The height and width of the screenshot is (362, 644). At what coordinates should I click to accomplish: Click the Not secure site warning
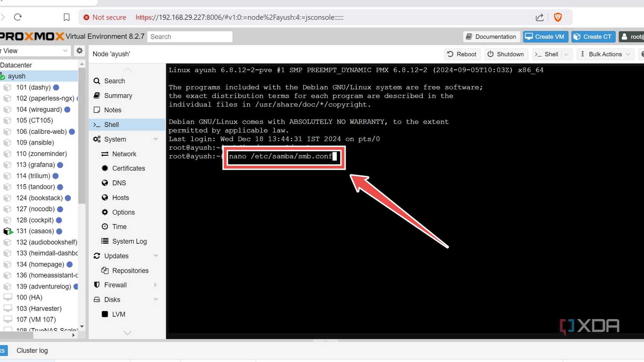[x=105, y=17]
